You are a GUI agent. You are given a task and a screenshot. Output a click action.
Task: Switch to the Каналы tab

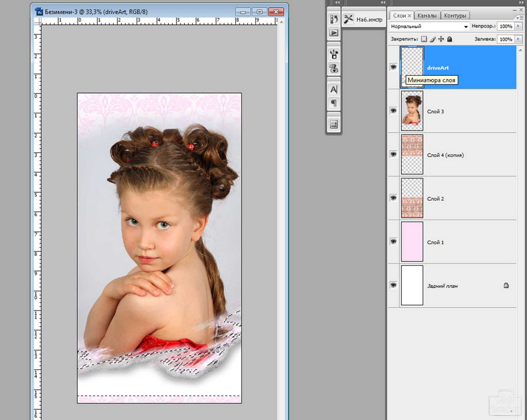(x=427, y=15)
